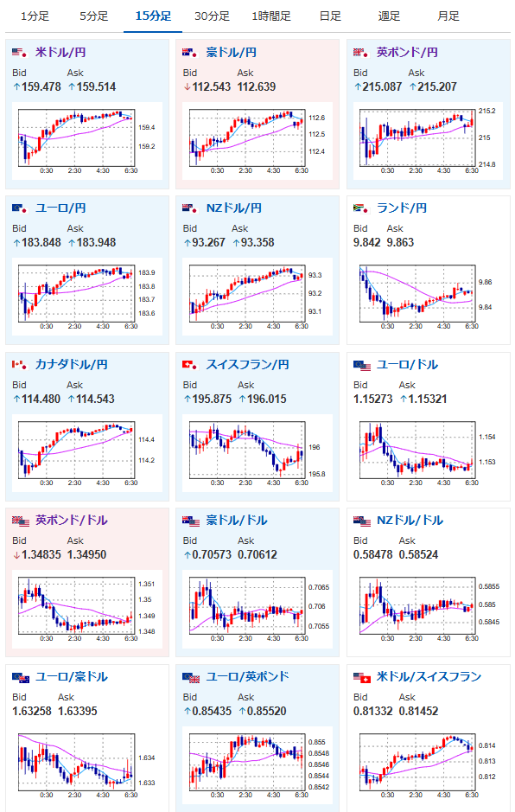Click the EU-US flag icon beside ユーロ/ドル

pos(362,366)
